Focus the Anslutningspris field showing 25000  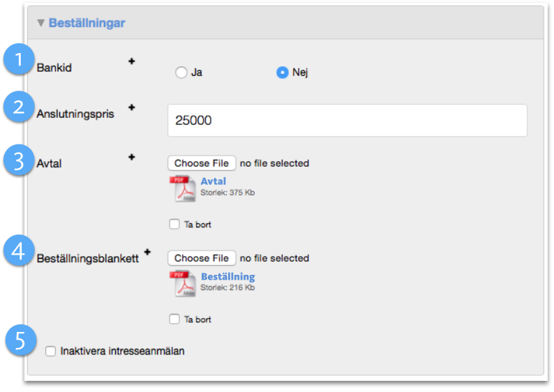pyautogui.click(x=347, y=120)
